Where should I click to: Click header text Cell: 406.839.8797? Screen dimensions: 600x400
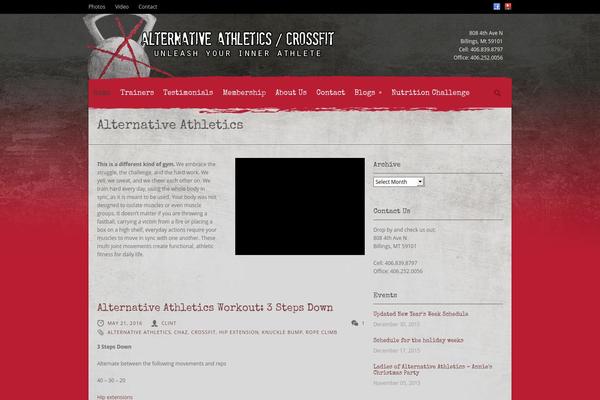(x=481, y=49)
